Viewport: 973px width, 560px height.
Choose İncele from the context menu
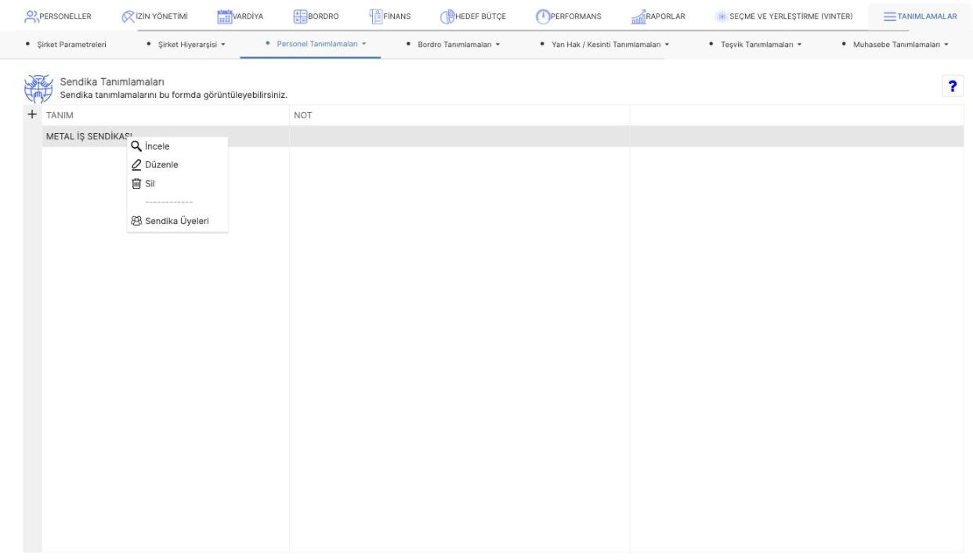[x=178, y=146]
